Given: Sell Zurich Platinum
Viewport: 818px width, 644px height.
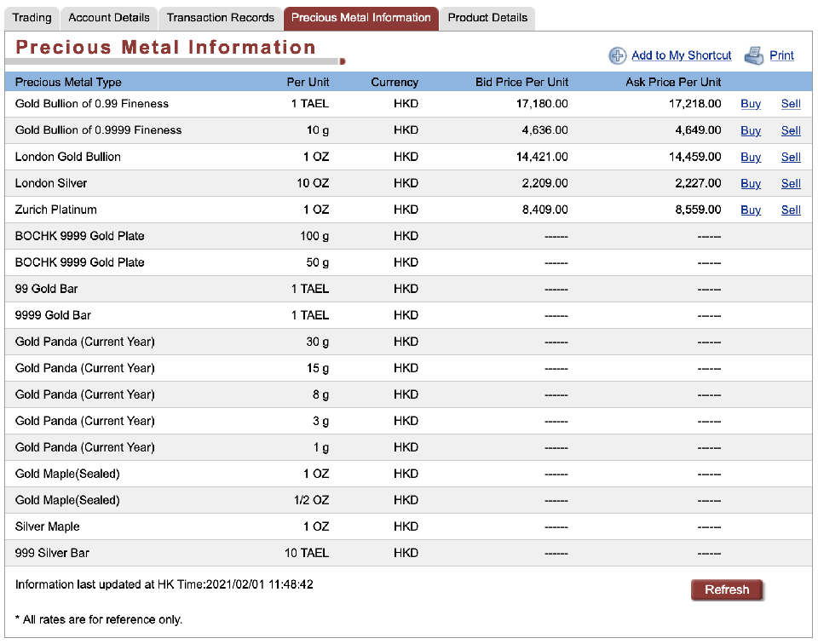Looking at the screenshot, I should pyautogui.click(x=791, y=210).
